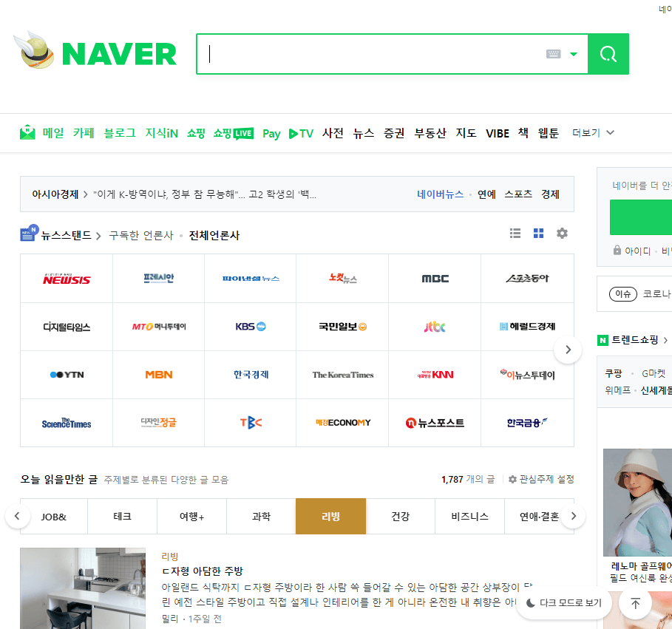Screen dimensions: 672x629
Task: Open 매경 ECONOMY logo
Action: 343,423
